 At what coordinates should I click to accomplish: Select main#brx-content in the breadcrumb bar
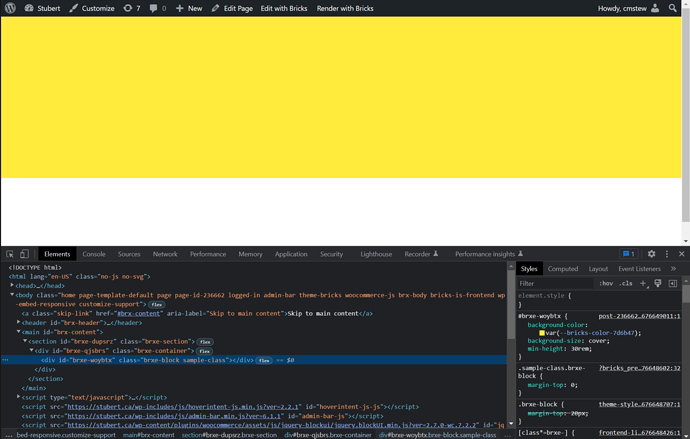(149, 435)
